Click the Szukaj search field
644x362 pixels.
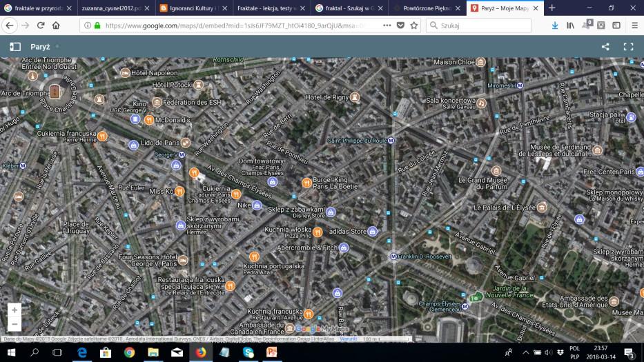(478, 26)
